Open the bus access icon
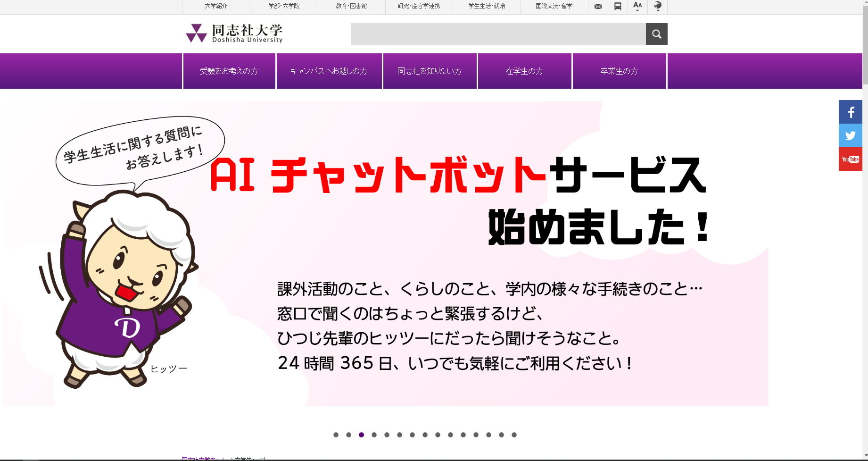 pos(618,7)
